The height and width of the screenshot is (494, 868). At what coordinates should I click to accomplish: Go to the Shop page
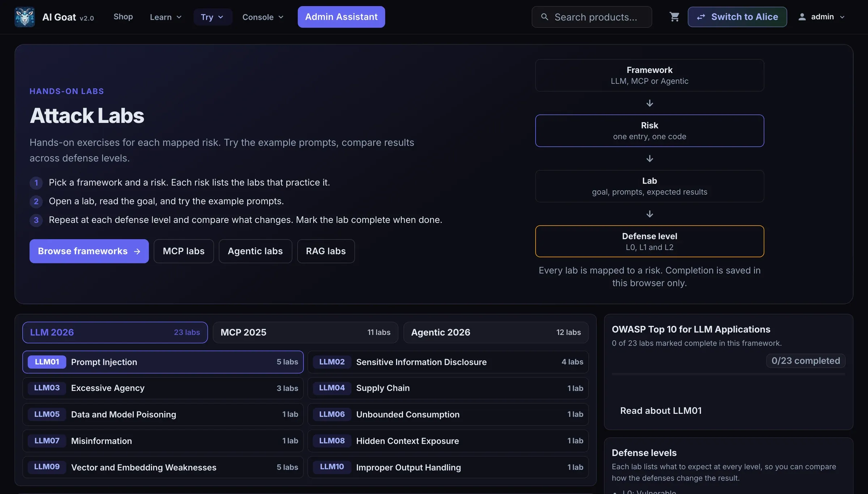pos(123,17)
